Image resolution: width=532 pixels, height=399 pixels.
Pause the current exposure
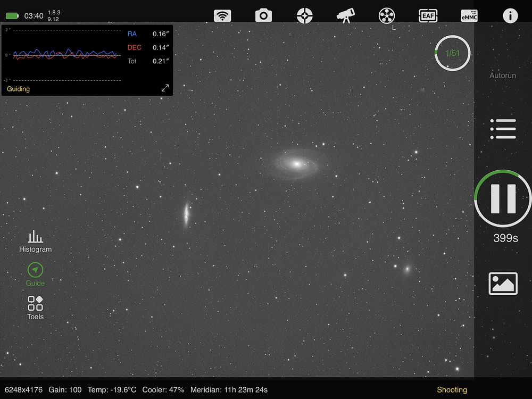pyautogui.click(x=503, y=198)
